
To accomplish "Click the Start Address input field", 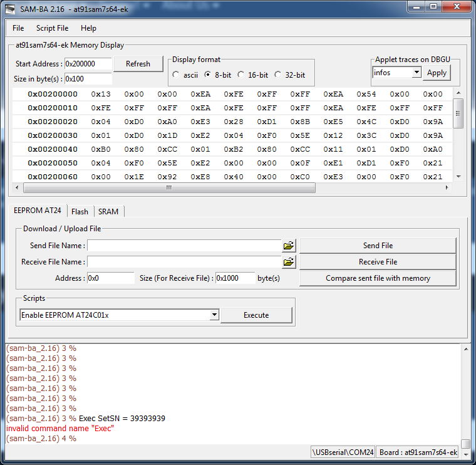I will [x=88, y=64].
